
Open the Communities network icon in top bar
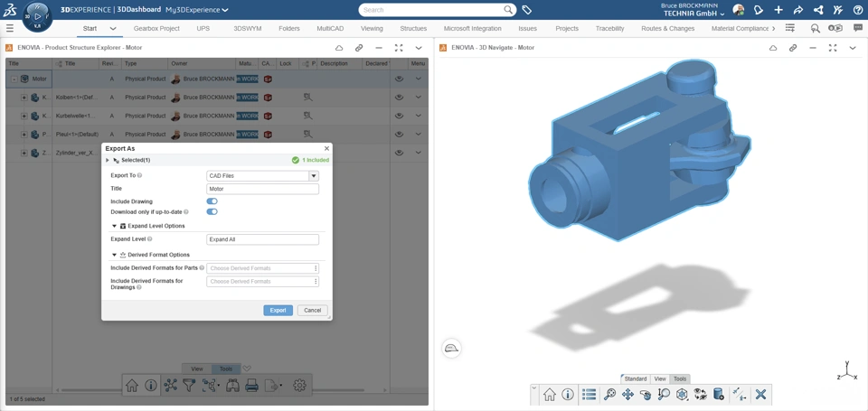(x=817, y=10)
